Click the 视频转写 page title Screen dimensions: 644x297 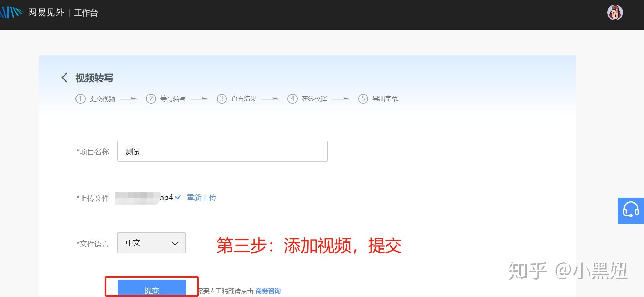tap(94, 78)
